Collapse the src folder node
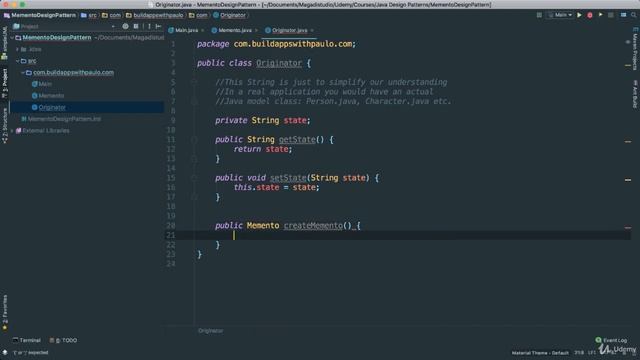 click(18, 61)
